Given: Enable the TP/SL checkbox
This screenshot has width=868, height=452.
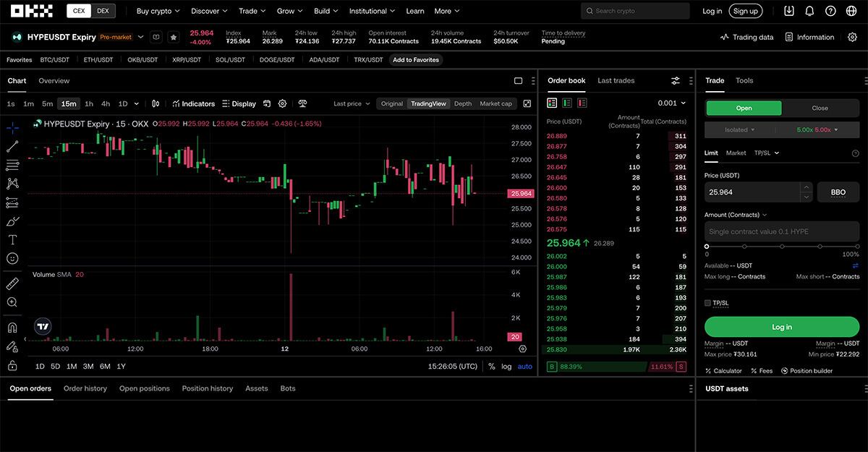Looking at the screenshot, I should pos(708,303).
